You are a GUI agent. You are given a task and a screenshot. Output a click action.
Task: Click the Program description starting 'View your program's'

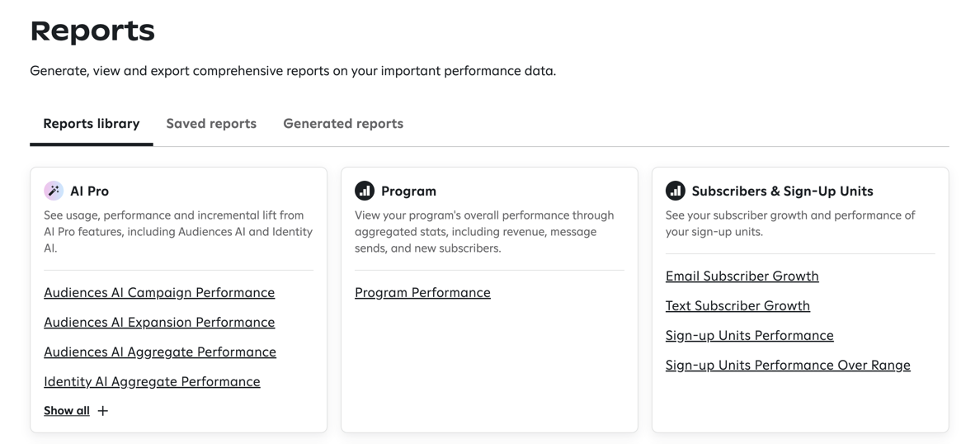tap(484, 232)
